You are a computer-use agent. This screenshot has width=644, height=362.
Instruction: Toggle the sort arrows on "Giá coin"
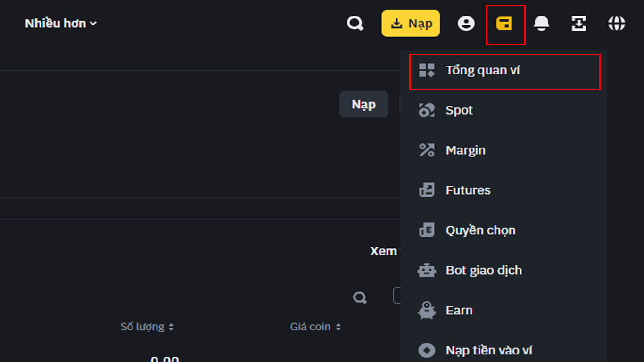[339, 326]
